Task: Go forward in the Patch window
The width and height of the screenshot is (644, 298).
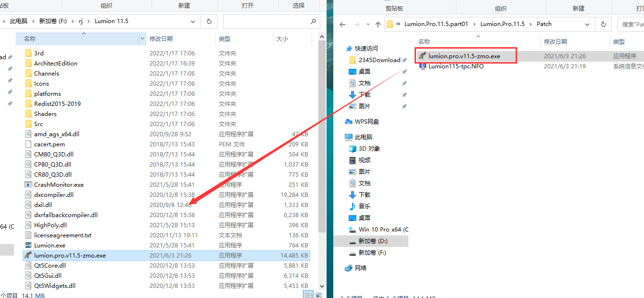Action: pos(356,24)
